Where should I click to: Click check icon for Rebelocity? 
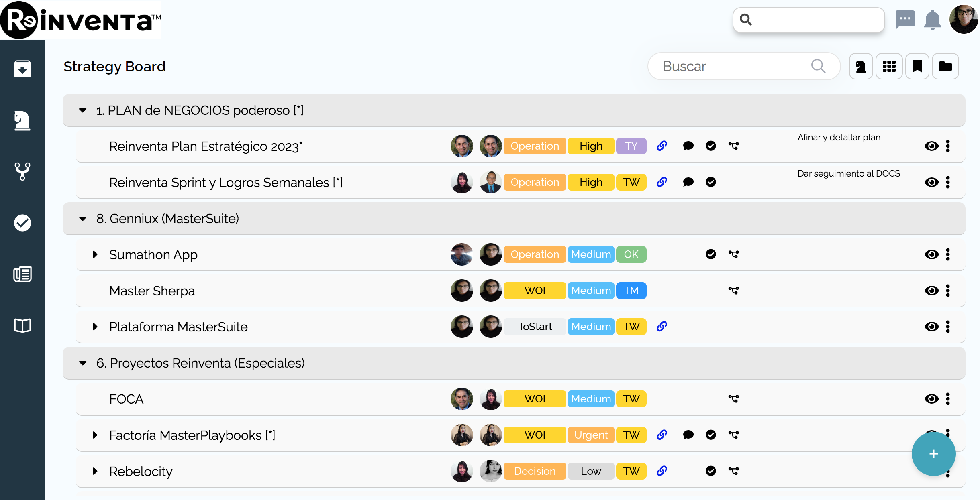point(711,471)
